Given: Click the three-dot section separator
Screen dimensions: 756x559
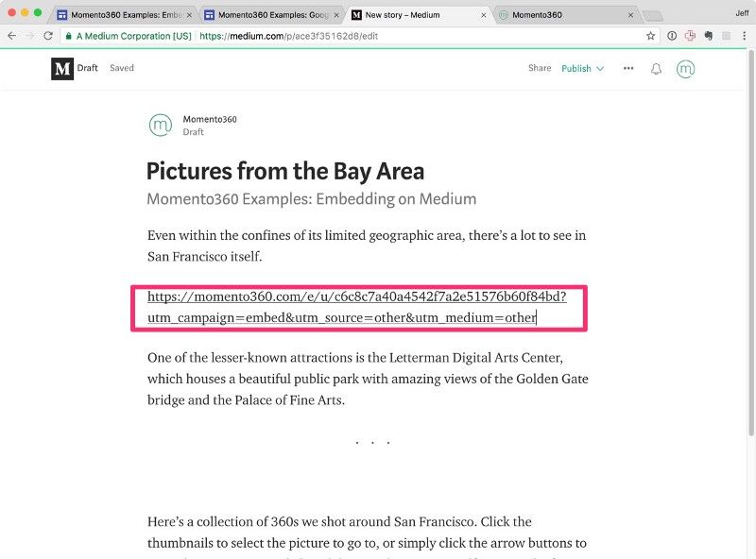Looking at the screenshot, I should click(x=372, y=442).
